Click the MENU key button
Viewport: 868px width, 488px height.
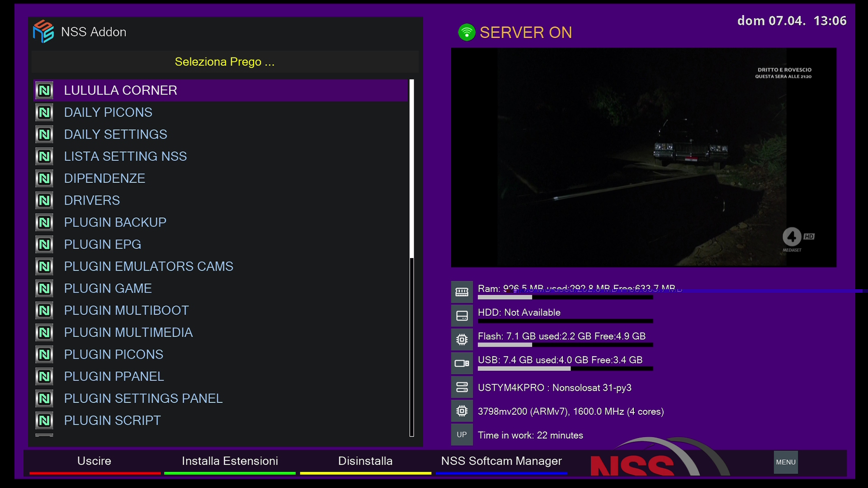785,462
